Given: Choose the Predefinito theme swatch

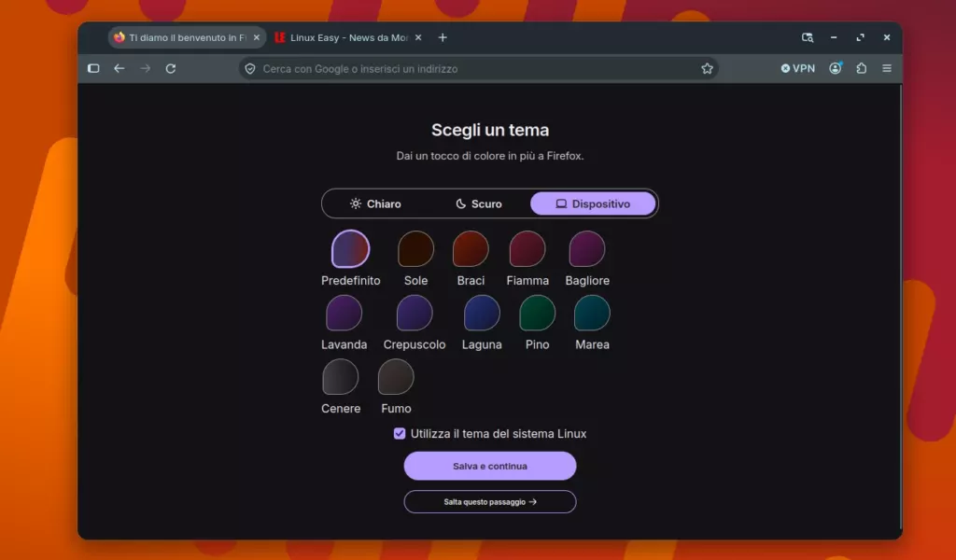Looking at the screenshot, I should (x=351, y=248).
